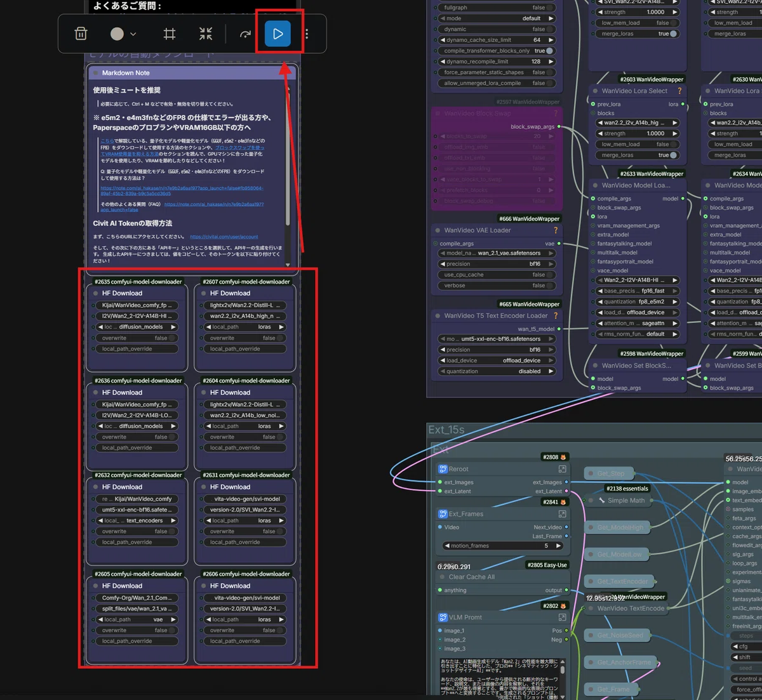762x700 pixels.
Task: Open attention_mode sageattn dropdown in Model Loader #2633
Action: [x=638, y=323]
